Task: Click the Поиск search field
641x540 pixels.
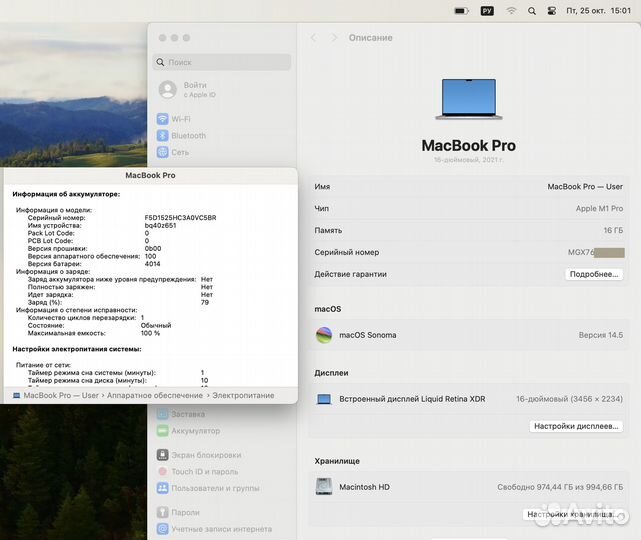Action: [x=222, y=62]
